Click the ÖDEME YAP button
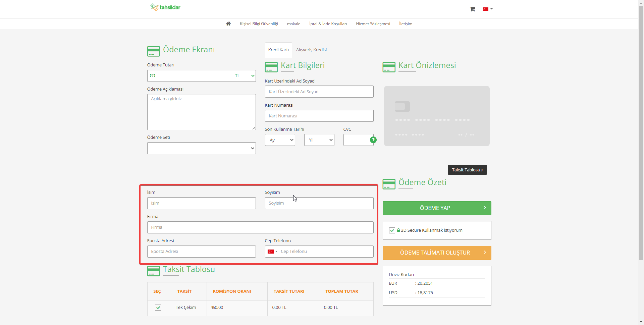This screenshot has width=644, height=325. click(x=437, y=208)
